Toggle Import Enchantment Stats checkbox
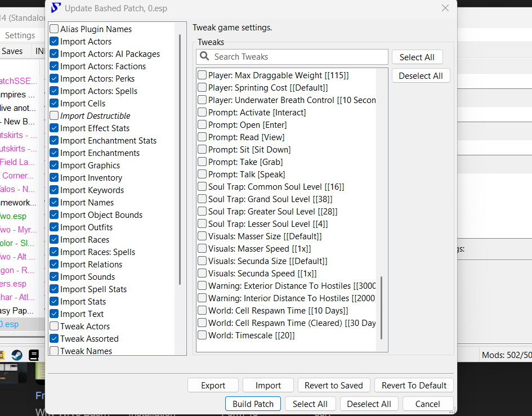The height and width of the screenshot is (416, 532). [54, 141]
